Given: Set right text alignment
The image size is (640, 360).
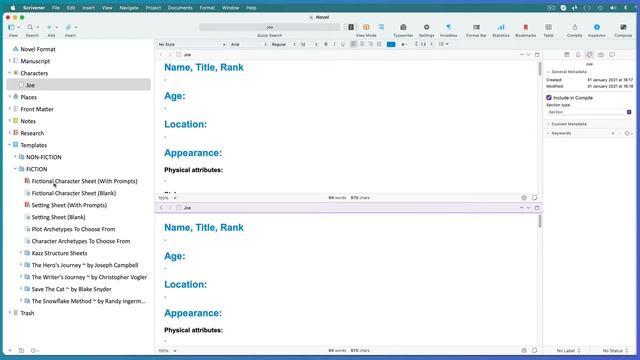Looking at the screenshot, I should 371,44.
